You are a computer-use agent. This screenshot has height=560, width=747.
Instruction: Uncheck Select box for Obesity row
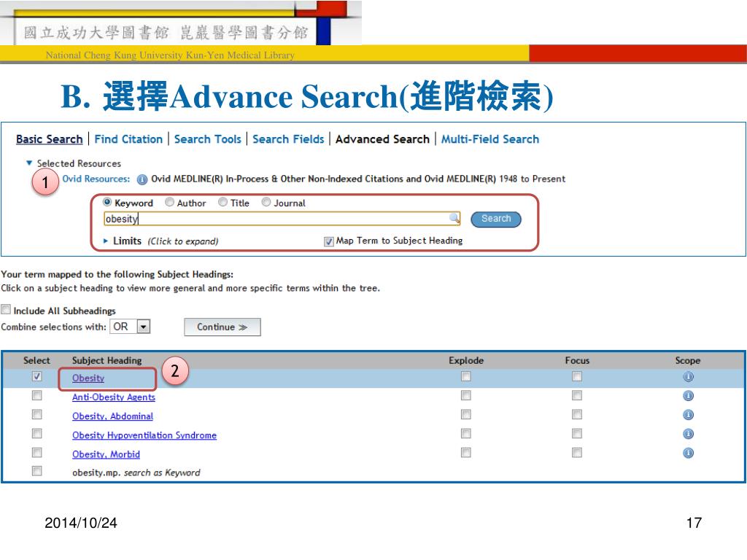(36, 376)
